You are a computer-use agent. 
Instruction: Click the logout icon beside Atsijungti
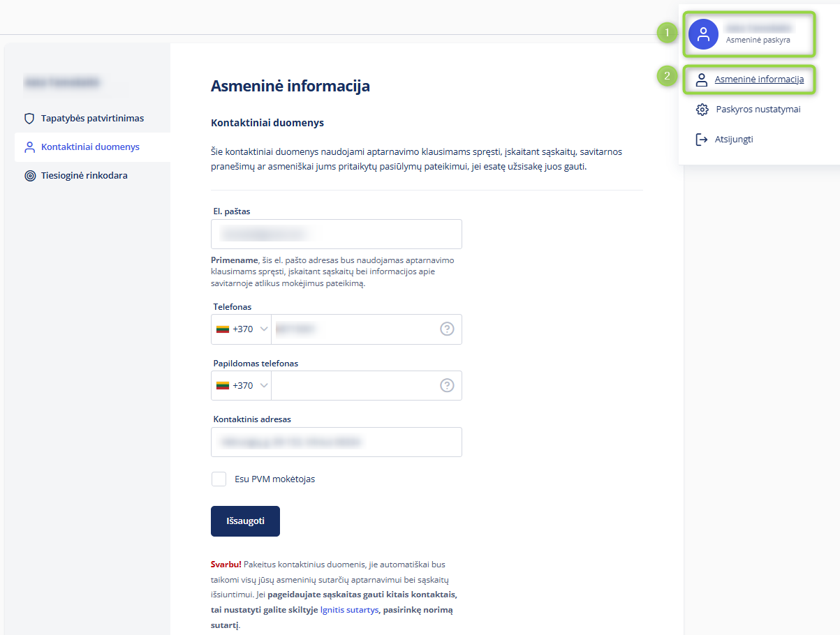click(702, 140)
